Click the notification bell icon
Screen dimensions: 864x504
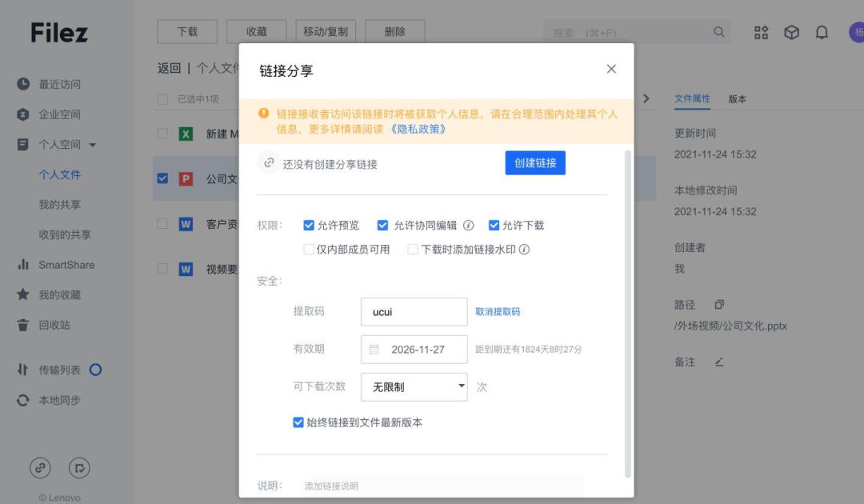(x=821, y=32)
